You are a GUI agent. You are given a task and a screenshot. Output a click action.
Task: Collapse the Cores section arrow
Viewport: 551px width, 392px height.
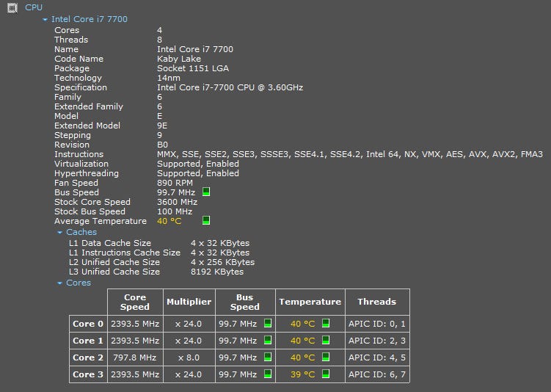point(59,283)
